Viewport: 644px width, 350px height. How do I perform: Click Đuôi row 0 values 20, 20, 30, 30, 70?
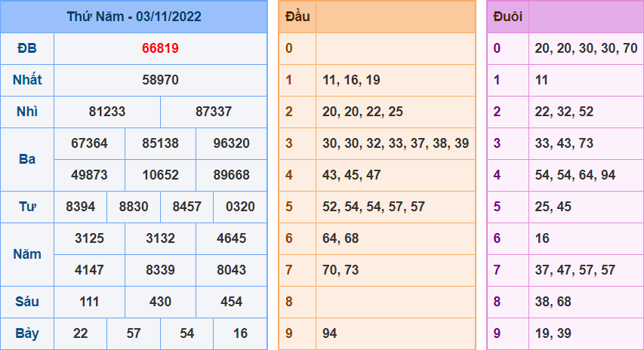tap(586, 48)
